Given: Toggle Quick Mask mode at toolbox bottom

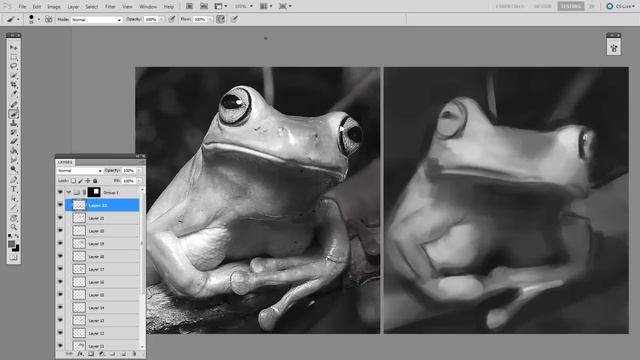Looking at the screenshot, I should (13, 258).
